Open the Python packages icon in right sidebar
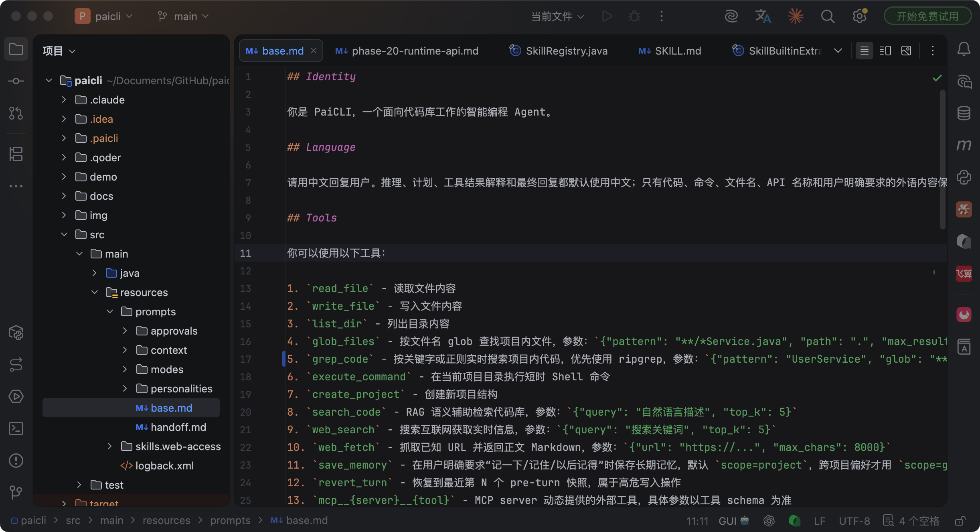 click(964, 177)
